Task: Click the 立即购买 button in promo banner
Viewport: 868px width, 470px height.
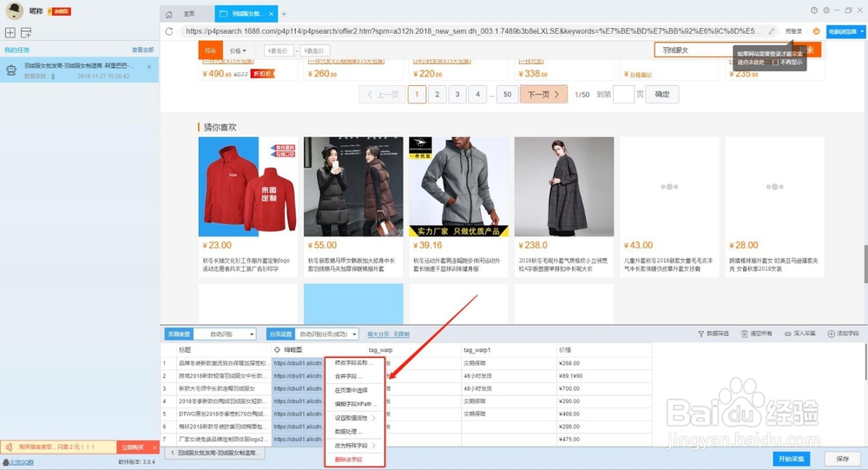Action: point(133,447)
